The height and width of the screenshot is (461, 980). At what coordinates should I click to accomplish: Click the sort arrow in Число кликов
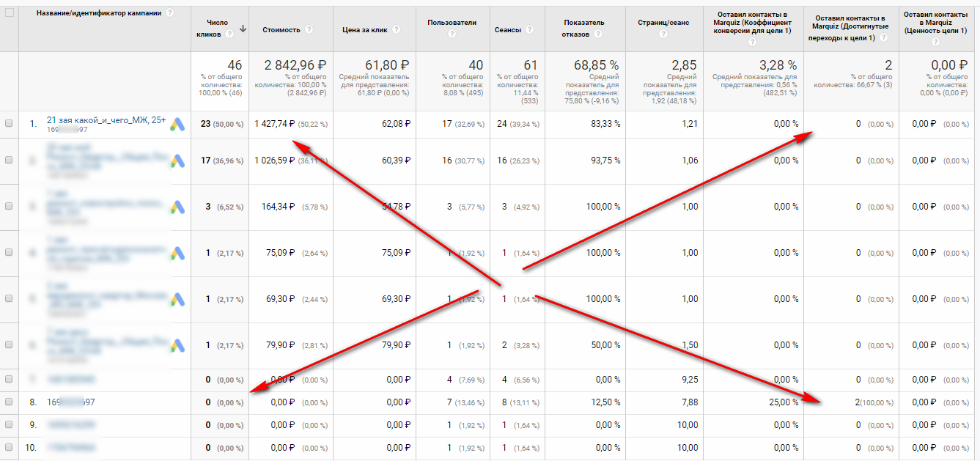click(x=243, y=29)
